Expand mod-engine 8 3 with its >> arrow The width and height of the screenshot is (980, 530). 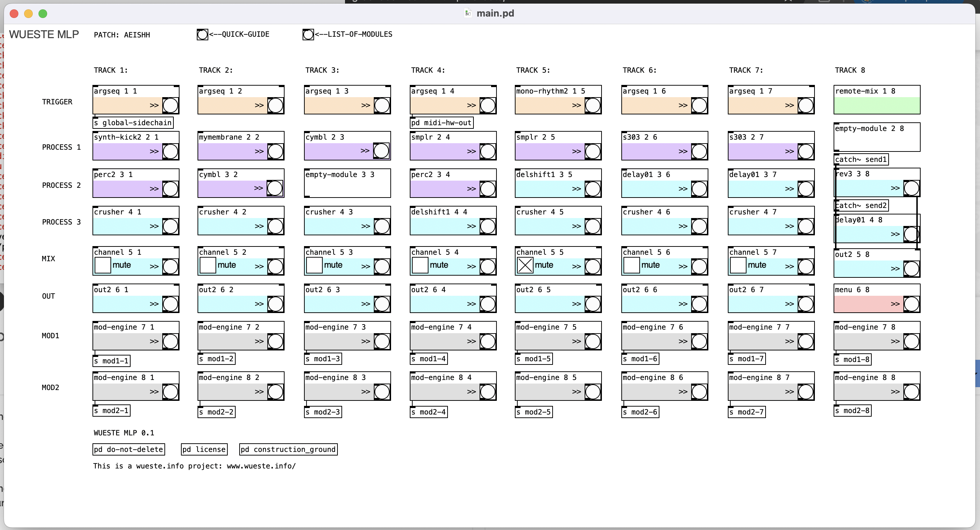click(366, 392)
